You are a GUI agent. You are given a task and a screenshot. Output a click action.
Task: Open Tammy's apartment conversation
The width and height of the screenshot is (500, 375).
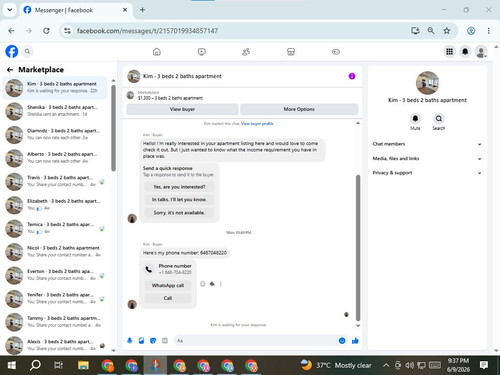tap(55, 322)
